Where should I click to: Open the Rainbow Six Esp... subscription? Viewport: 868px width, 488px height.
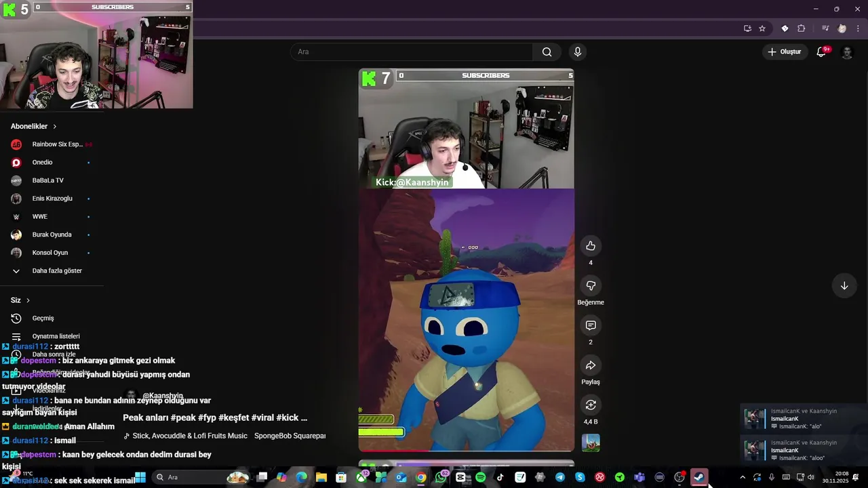pyautogui.click(x=52, y=144)
